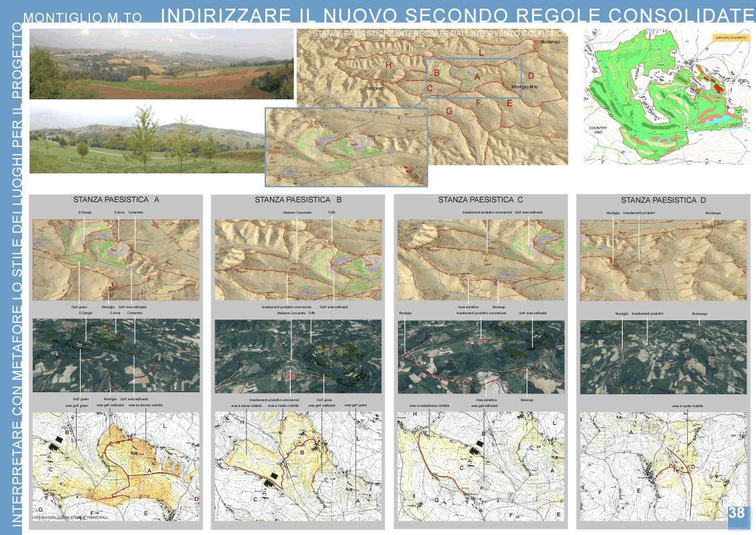This screenshot has height=535, width=756.
Task: Open the top panoramic hillside landscape photo
Action: tap(161, 64)
